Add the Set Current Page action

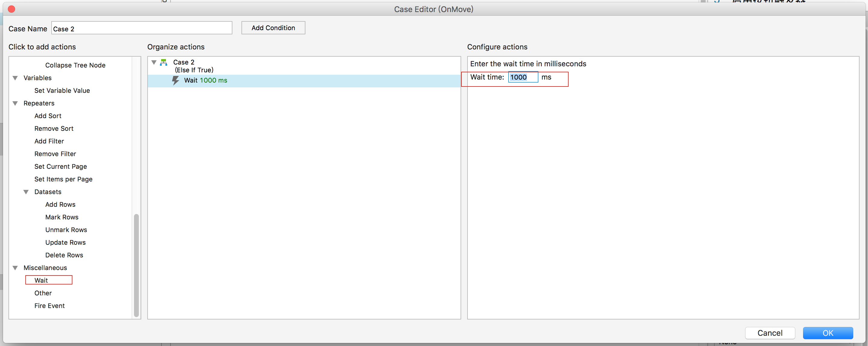pos(61,167)
